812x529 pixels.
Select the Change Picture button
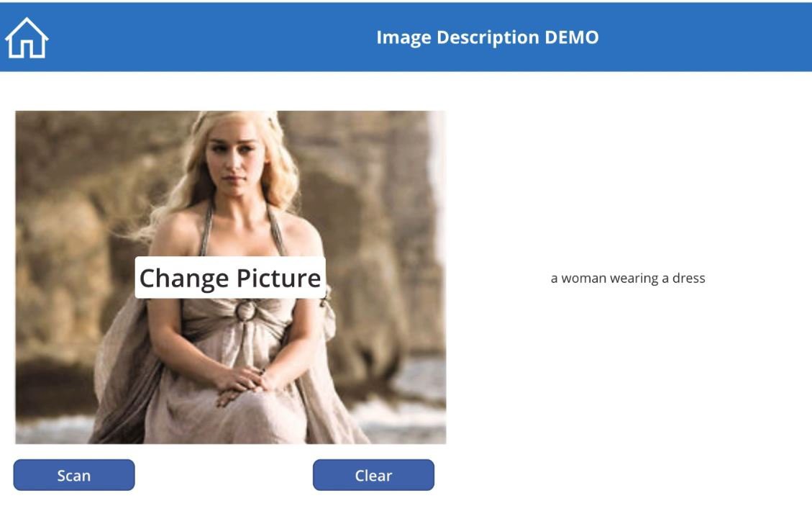(x=230, y=278)
